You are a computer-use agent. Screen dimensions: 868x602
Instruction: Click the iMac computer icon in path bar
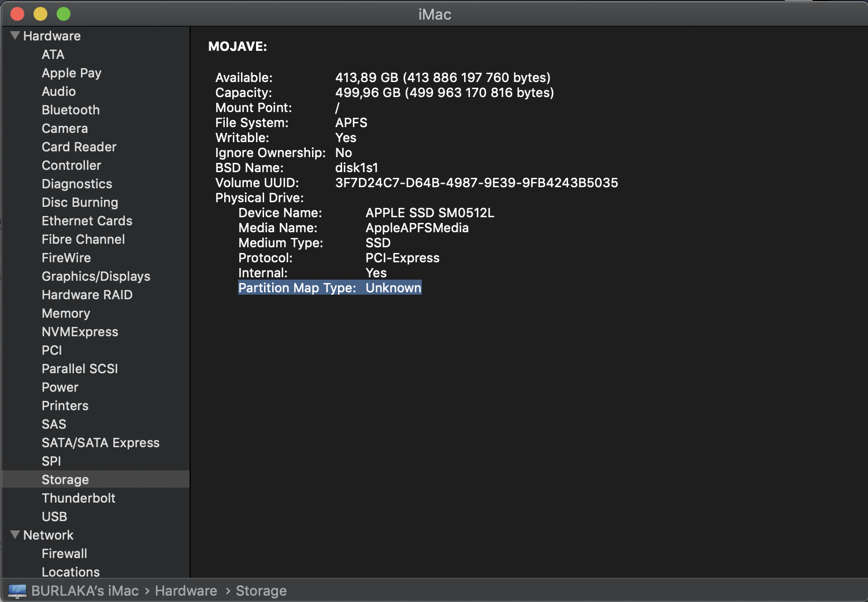[17, 591]
